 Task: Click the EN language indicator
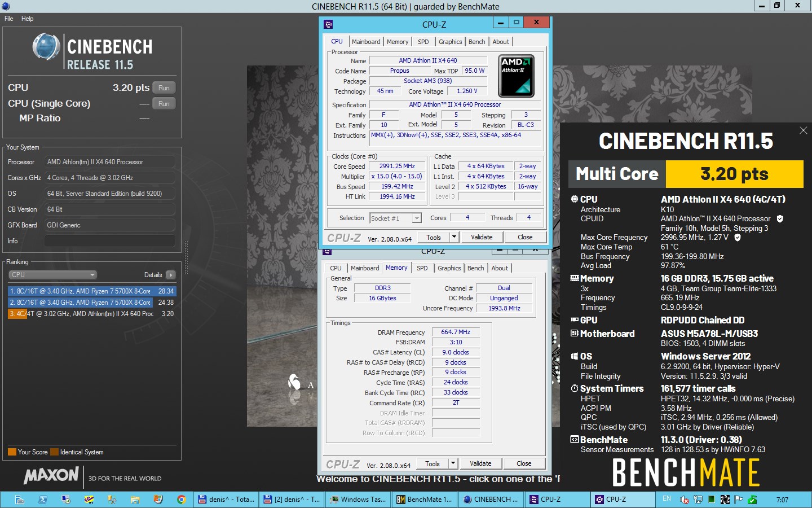coord(667,498)
